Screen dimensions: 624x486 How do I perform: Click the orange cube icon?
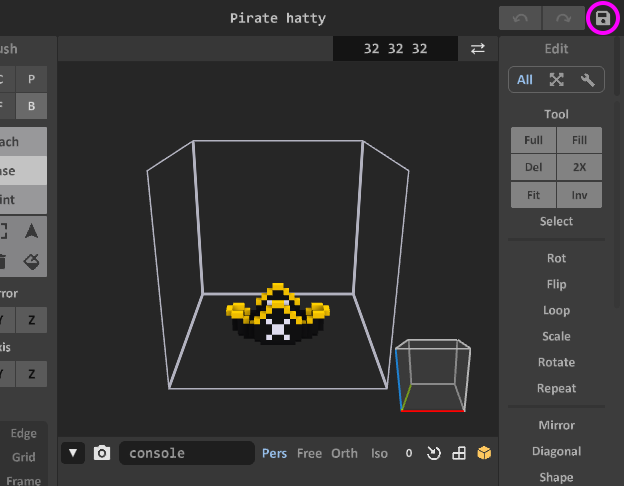coord(484,453)
